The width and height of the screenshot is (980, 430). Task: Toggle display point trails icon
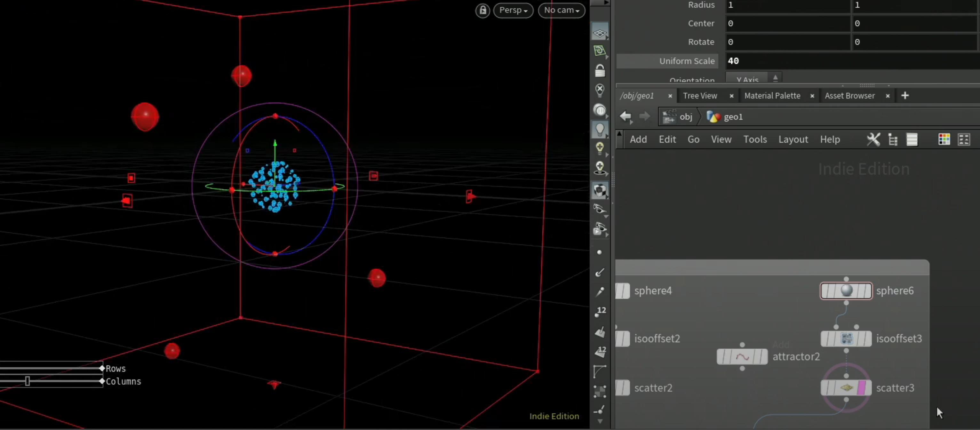click(x=600, y=291)
